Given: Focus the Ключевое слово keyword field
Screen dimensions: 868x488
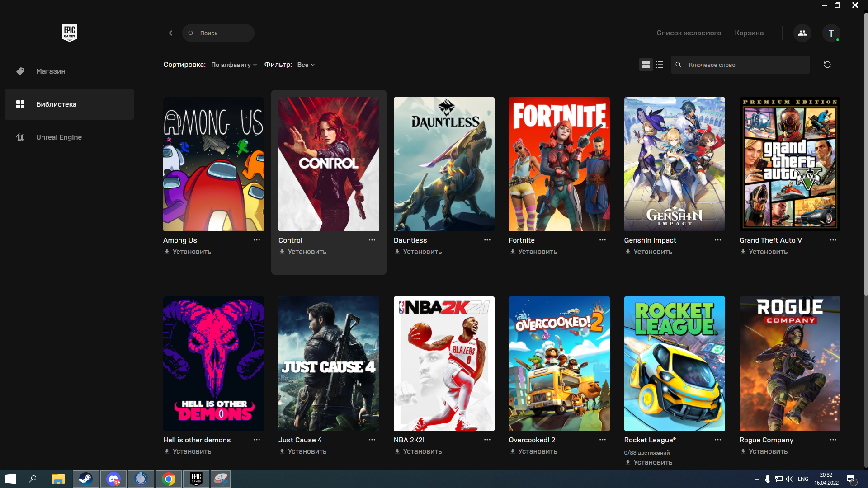Looking at the screenshot, I should click(x=740, y=65).
